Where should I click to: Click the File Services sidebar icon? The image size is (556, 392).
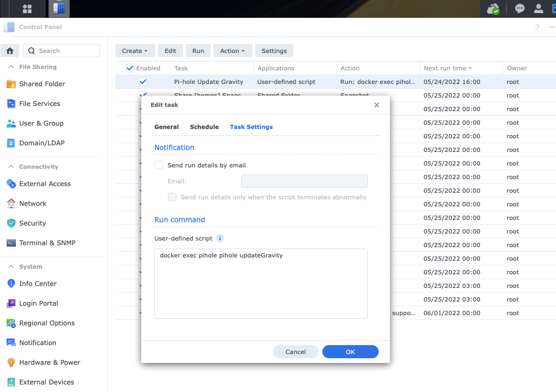[11, 104]
